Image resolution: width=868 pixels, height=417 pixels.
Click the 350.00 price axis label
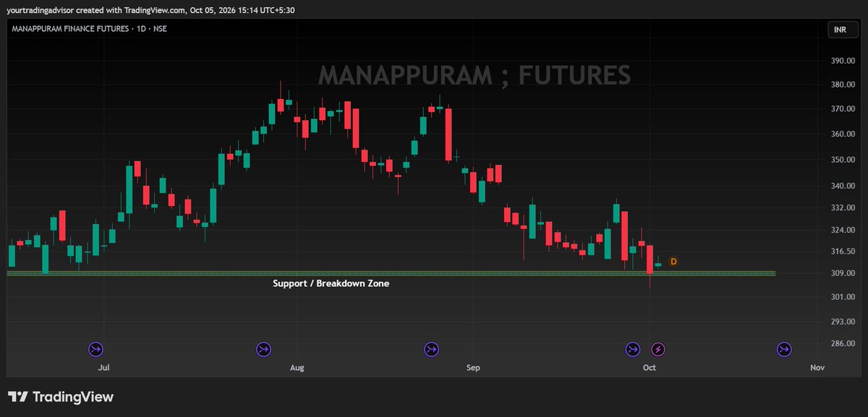843,160
